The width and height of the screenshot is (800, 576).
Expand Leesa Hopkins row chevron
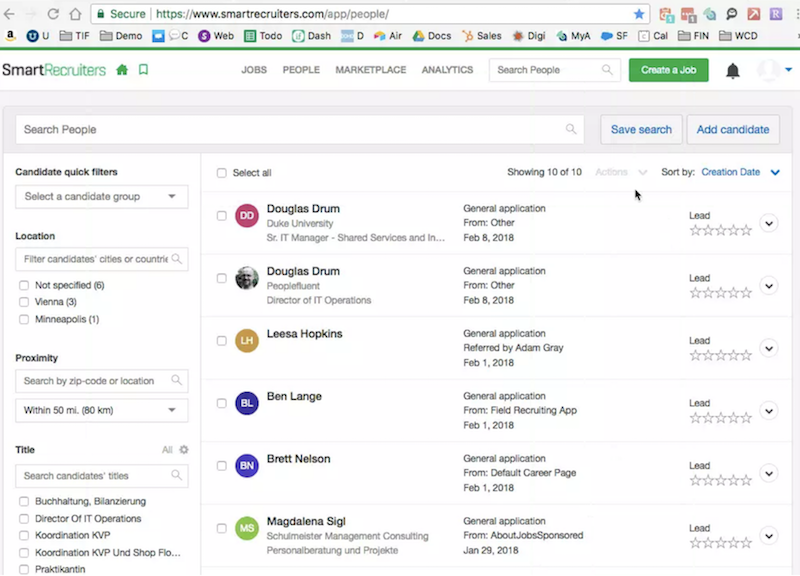pyautogui.click(x=769, y=348)
